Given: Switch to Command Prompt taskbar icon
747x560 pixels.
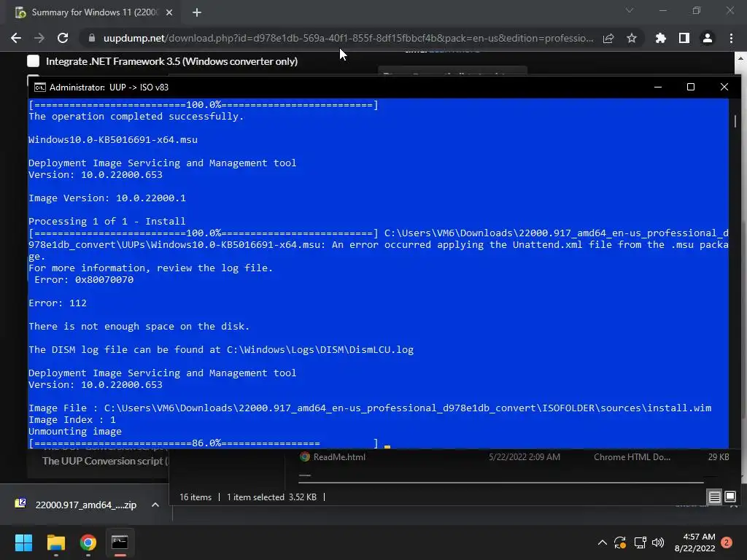Looking at the screenshot, I should pyautogui.click(x=120, y=542).
